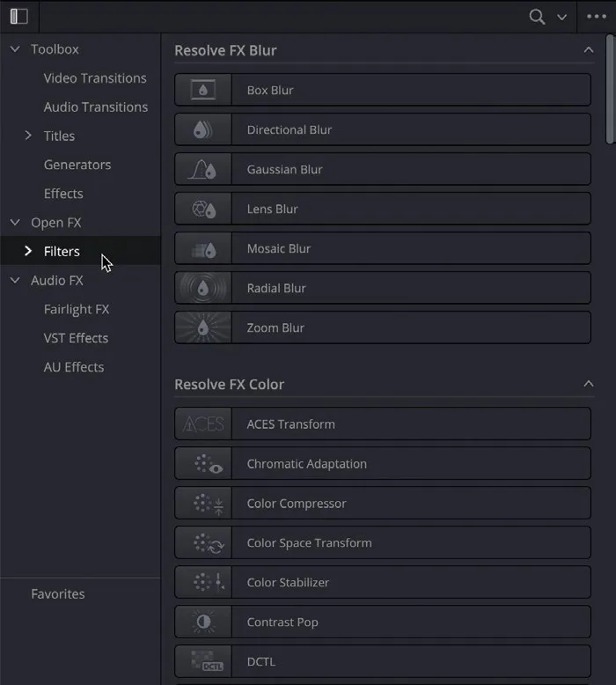Viewport: 616px width, 685px height.
Task: Expand the Filters tree item
Action: click(28, 251)
